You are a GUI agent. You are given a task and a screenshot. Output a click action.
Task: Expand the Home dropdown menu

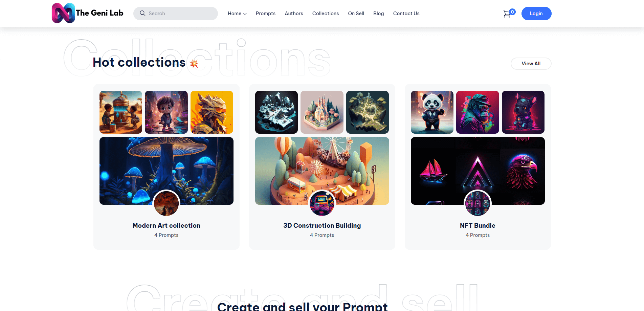pos(237,14)
